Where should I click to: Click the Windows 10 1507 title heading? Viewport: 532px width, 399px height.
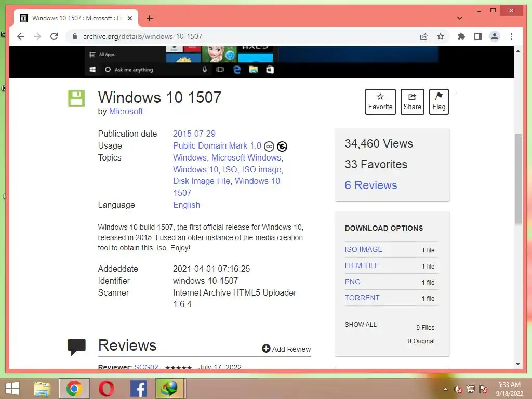click(x=160, y=97)
